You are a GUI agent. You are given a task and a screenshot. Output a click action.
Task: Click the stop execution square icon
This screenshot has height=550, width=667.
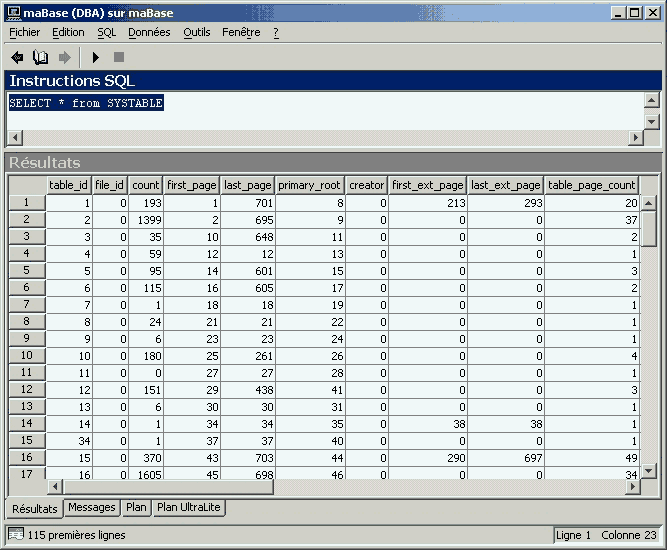(119, 58)
